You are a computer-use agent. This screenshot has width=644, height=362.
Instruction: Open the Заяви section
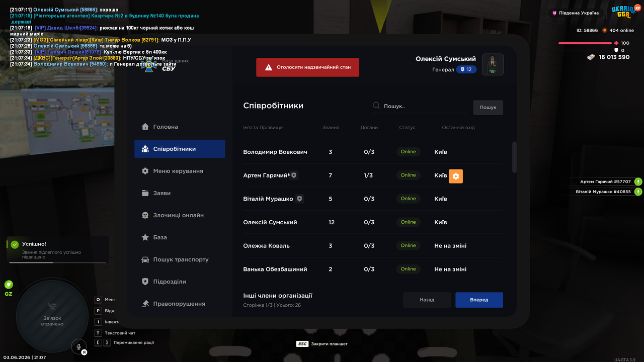180,193
